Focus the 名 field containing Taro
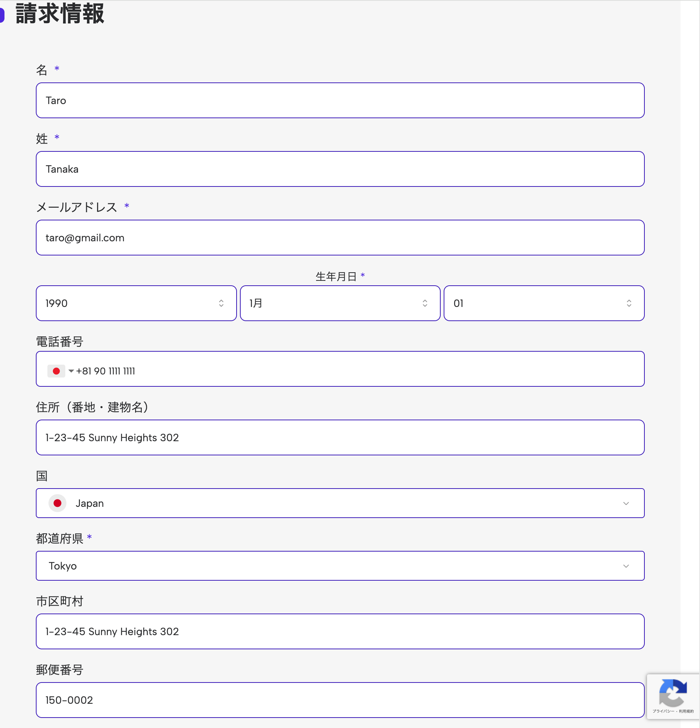Image resolution: width=700 pixels, height=728 pixels. [x=340, y=100]
